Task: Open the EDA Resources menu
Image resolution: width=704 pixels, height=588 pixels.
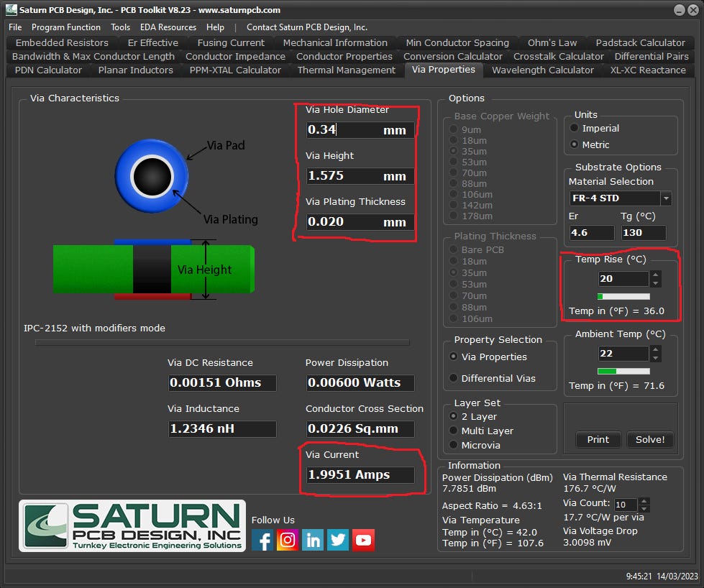Action: coord(168,27)
